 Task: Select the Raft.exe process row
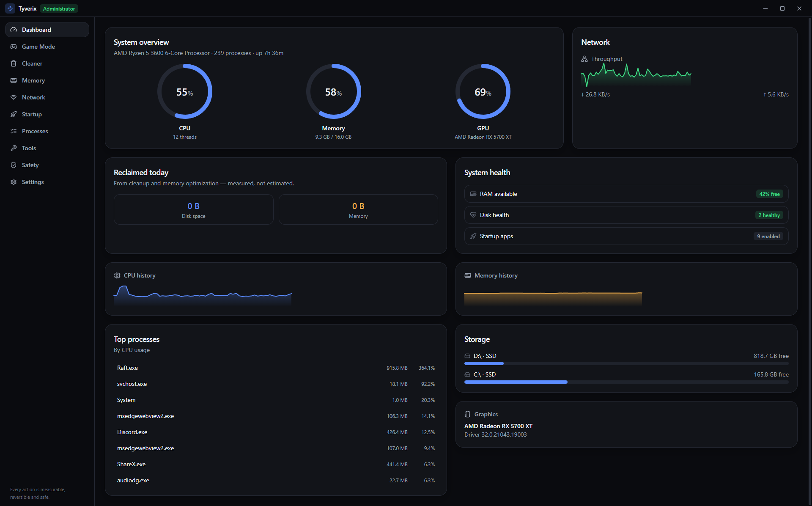276,368
